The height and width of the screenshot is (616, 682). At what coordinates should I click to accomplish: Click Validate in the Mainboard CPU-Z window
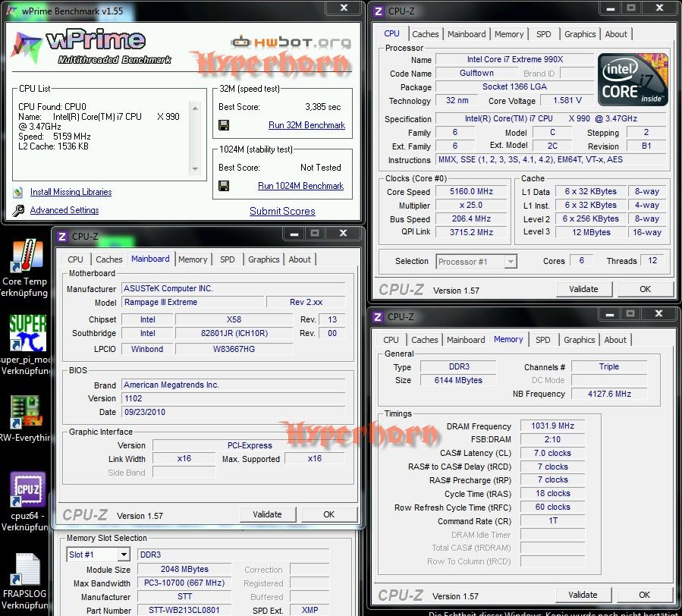coord(267,514)
